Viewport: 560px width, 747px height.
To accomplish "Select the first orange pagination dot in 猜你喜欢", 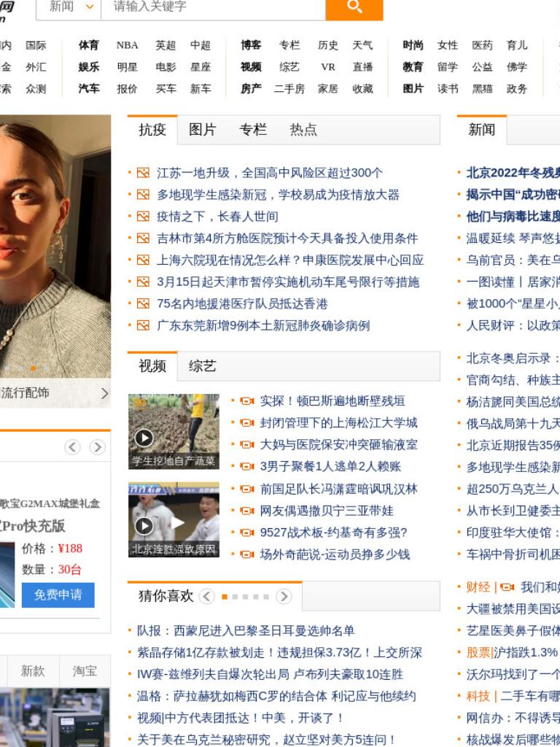I will tap(225, 597).
